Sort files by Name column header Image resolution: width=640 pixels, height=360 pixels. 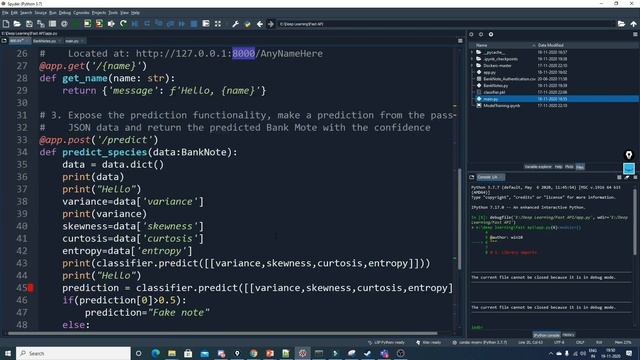(482, 45)
